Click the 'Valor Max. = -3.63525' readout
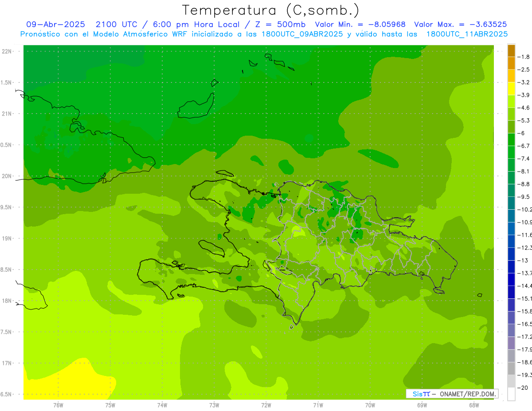Image resolution: width=532 pixels, height=411 pixels. (460, 24)
